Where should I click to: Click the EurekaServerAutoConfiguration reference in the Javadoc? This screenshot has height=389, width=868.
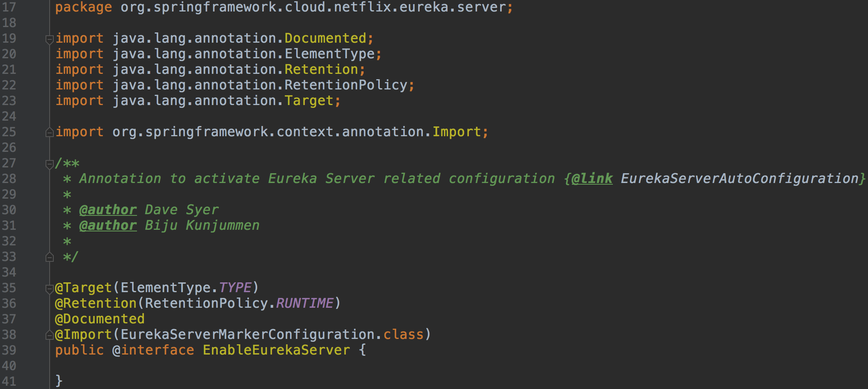tap(739, 179)
